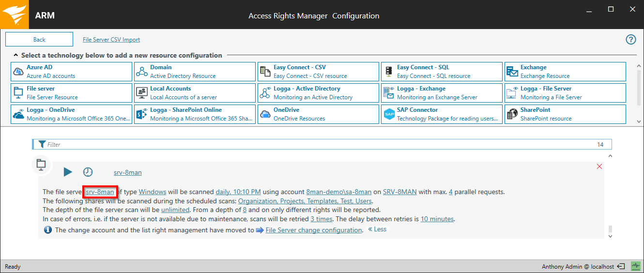
Task: Click the Back button
Action: tap(39, 39)
